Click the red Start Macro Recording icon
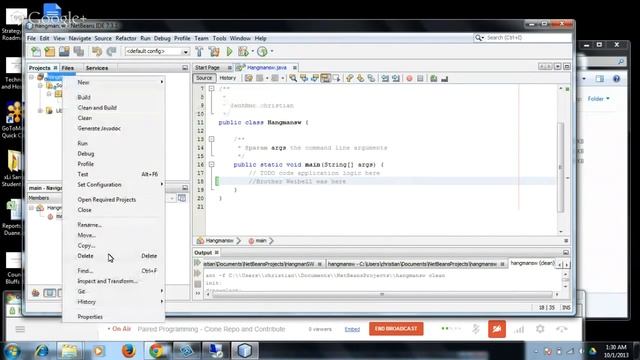 (x=409, y=78)
